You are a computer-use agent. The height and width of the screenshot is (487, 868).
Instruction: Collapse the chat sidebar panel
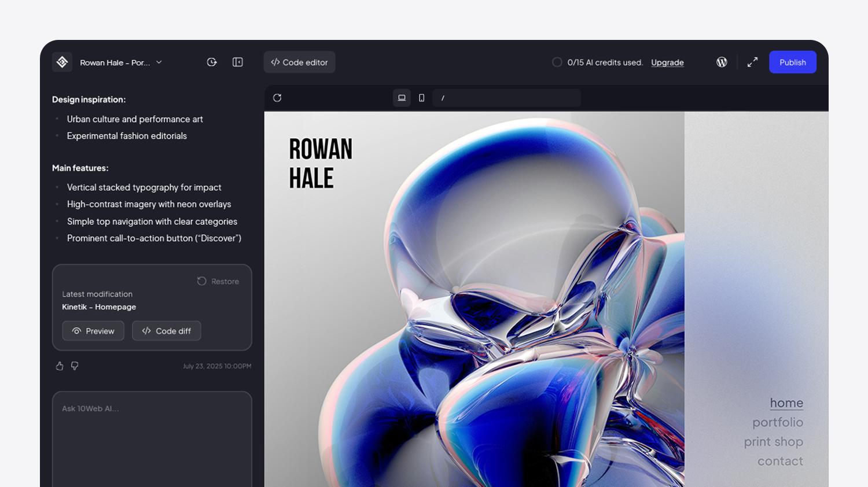(237, 62)
